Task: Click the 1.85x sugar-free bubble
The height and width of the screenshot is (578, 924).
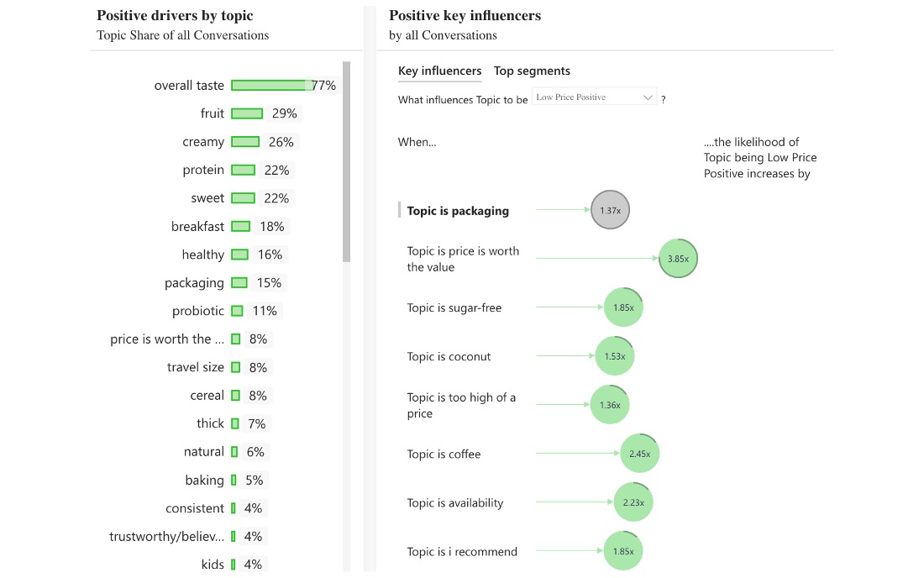Action: pos(623,307)
